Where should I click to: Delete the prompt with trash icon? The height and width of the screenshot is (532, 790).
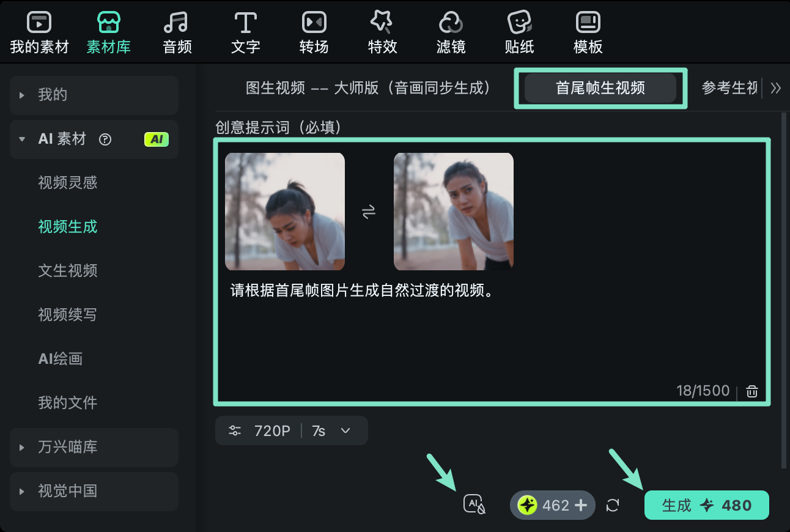point(751,391)
